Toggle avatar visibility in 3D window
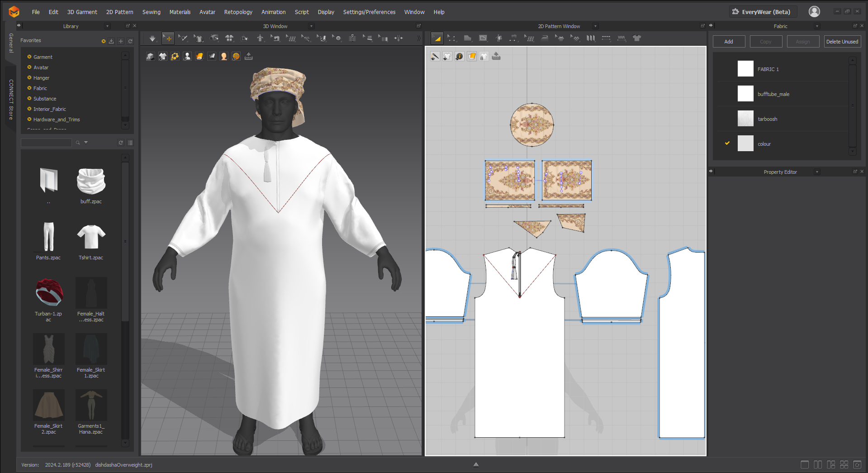Image resolution: width=868 pixels, height=473 pixels. 187,56
